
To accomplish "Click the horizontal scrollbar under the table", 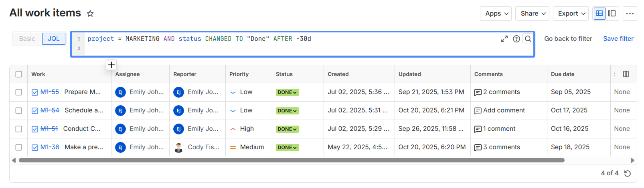I will pyautogui.click(x=292, y=160).
